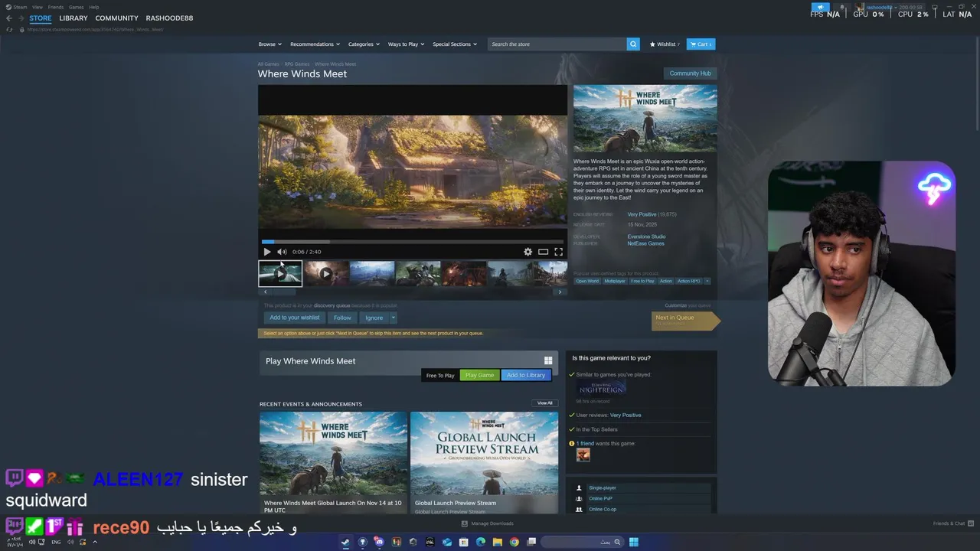
Task: Click the Open World tag
Action: coord(587,281)
